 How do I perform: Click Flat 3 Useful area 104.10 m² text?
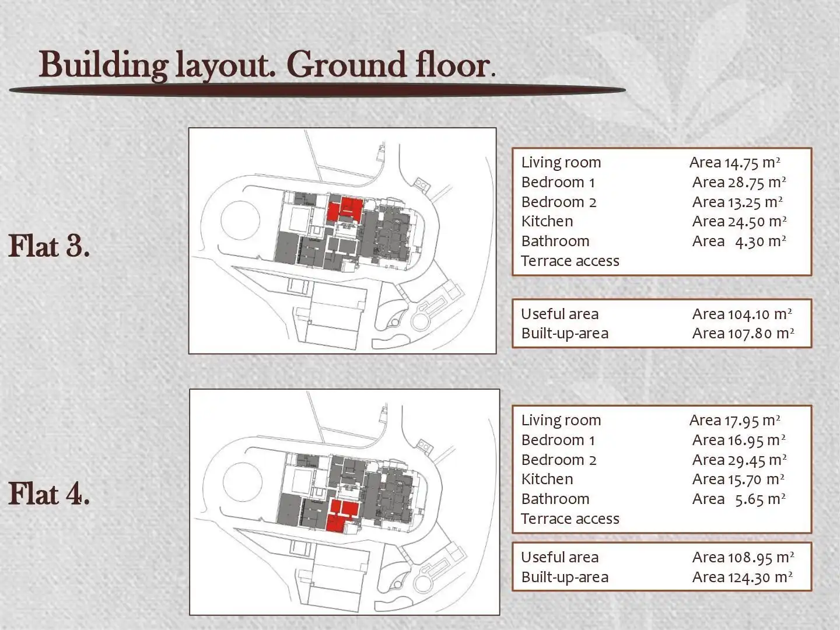[657, 314]
